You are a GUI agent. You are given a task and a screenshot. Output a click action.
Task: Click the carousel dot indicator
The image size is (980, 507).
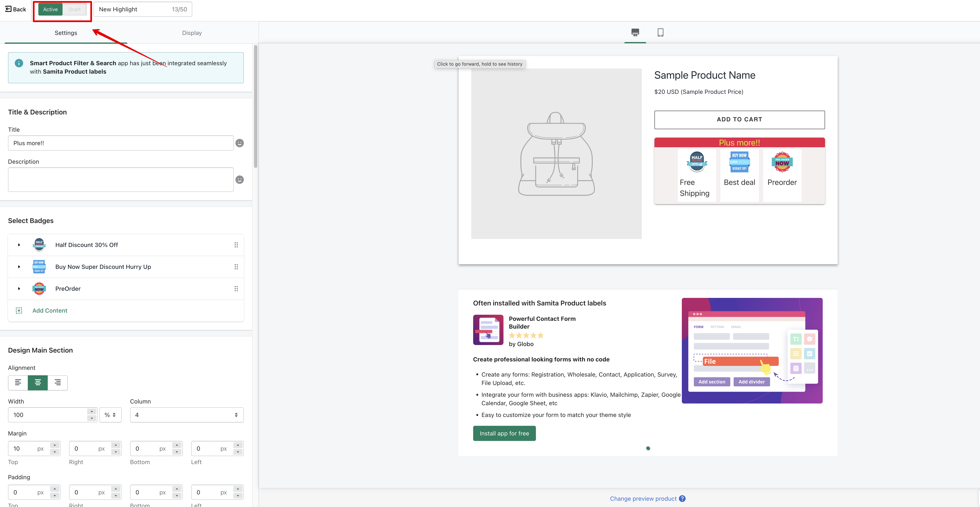click(x=648, y=449)
